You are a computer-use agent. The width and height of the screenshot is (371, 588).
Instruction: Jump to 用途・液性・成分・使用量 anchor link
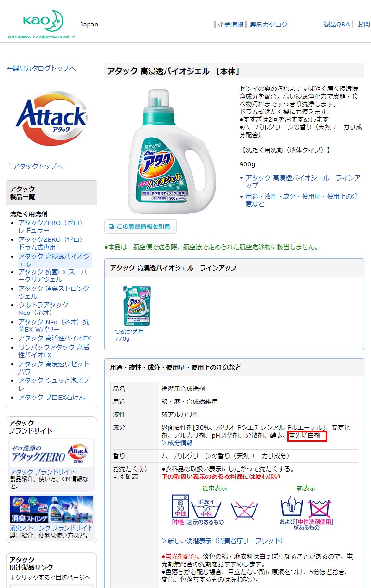pyautogui.click(x=302, y=200)
